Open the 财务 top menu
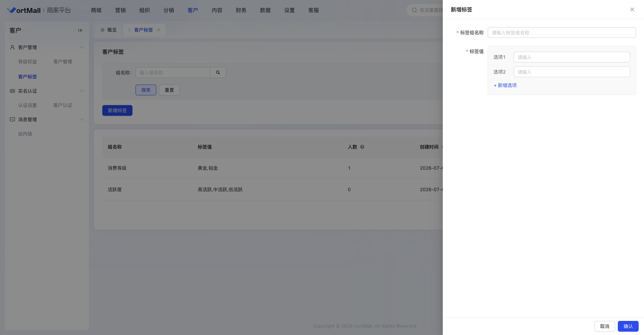Viewport: 644px width, 335px height. [241, 10]
